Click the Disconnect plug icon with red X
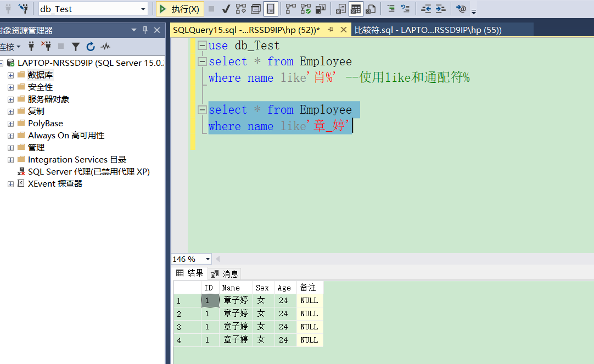Screen dimensions: 594x364 coord(46,46)
